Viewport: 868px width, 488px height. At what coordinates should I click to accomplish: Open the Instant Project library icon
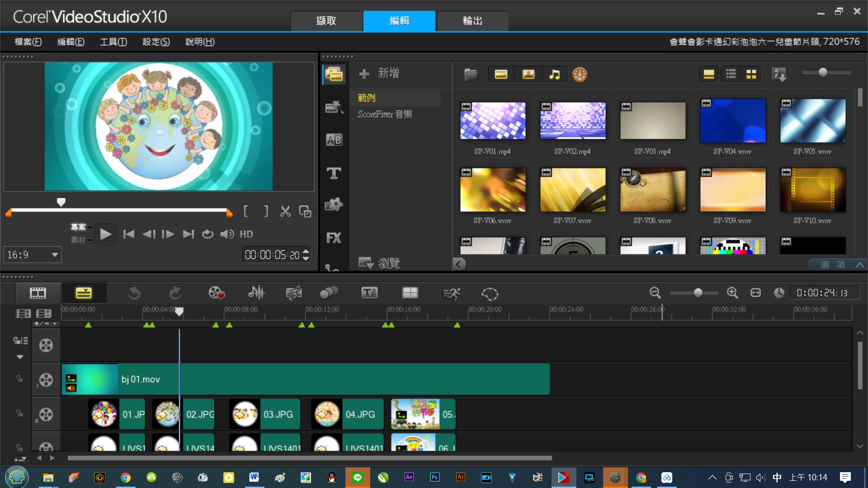334,107
